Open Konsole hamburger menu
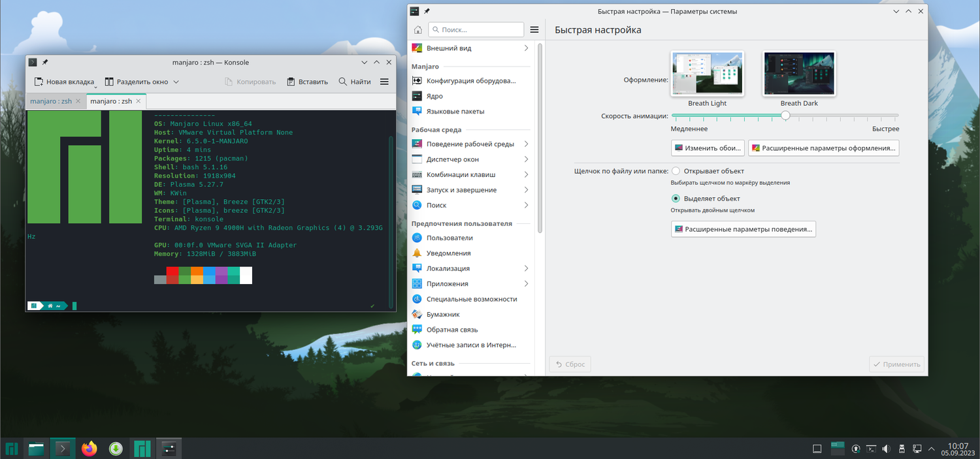The height and width of the screenshot is (459, 980). pyautogui.click(x=384, y=82)
